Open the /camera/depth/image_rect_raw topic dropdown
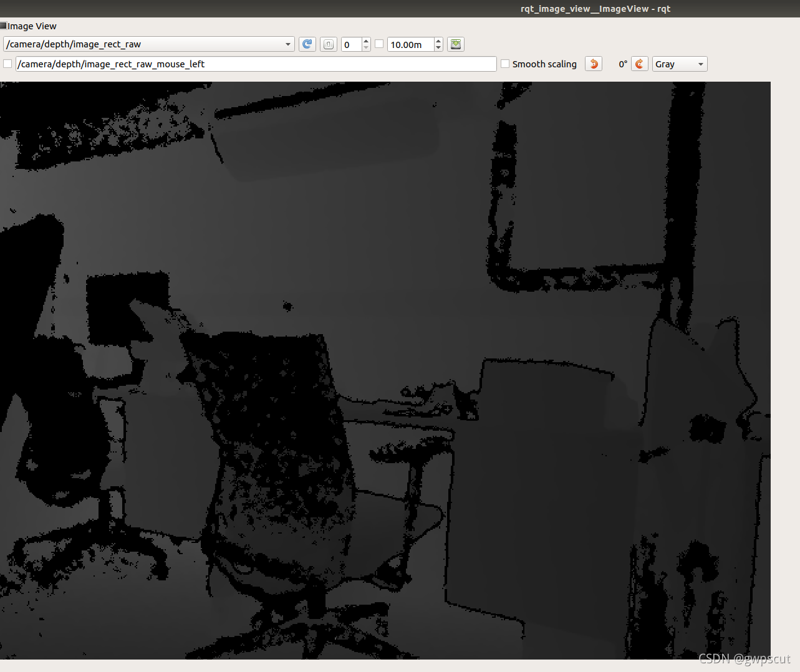 pyautogui.click(x=149, y=44)
